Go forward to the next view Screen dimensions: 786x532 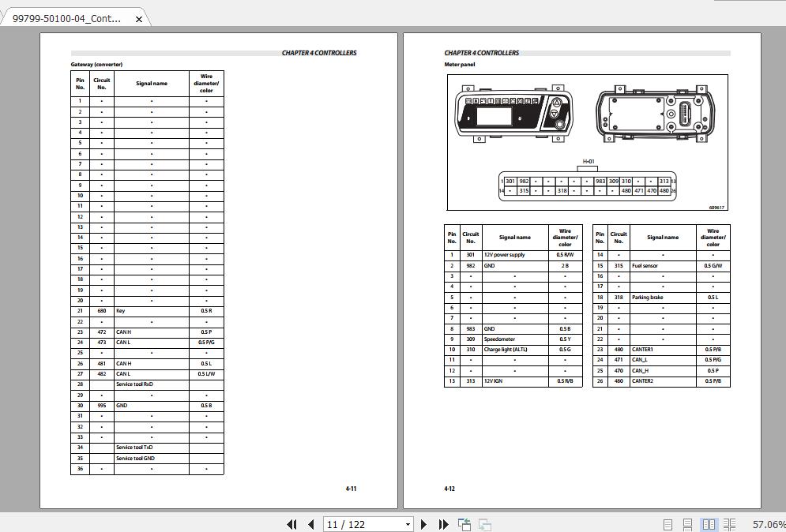483,524
